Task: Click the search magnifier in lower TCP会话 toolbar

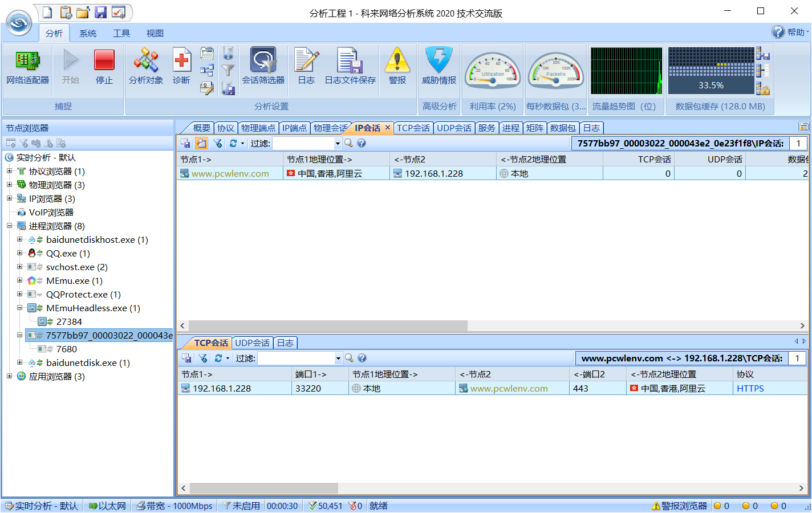Action: click(349, 358)
